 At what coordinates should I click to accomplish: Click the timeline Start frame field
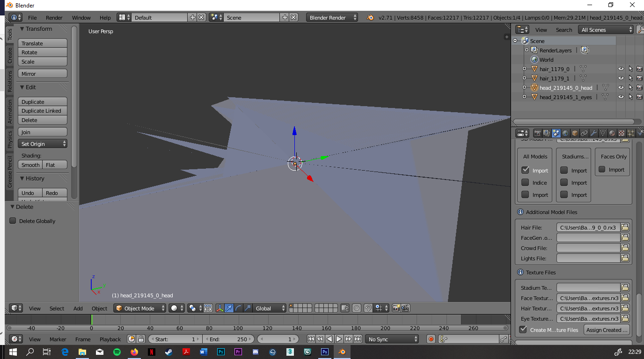pyautogui.click(x=175, y=339)
